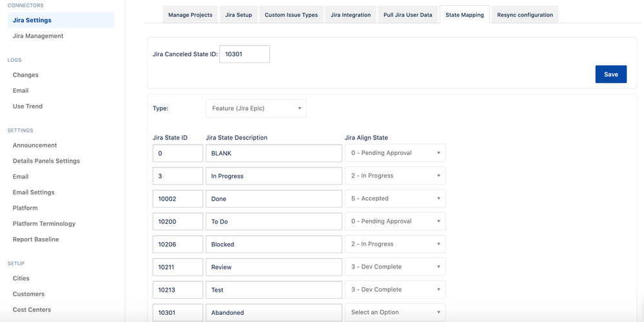Click the Jira State ID field containing 10211
The image size is (644, 322).
tap(178, 267)
